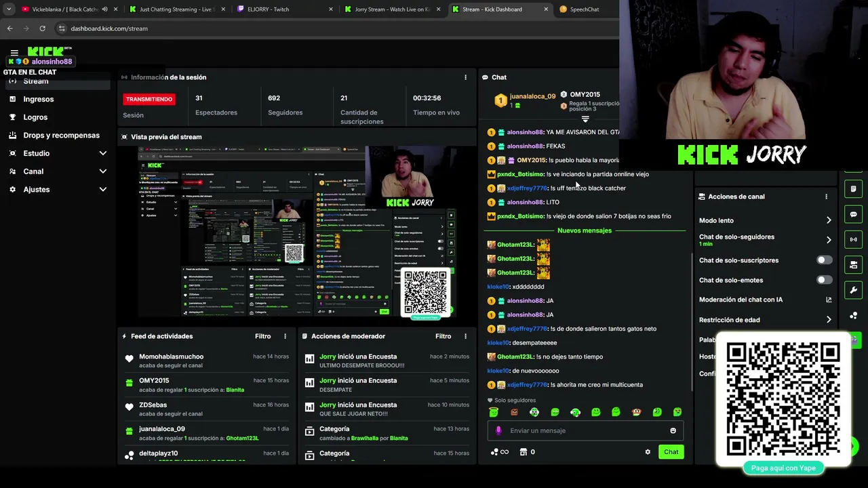Viewport: 868px width, 488px height.
Task: Click the green Chat send button
Action: point(671,452)
